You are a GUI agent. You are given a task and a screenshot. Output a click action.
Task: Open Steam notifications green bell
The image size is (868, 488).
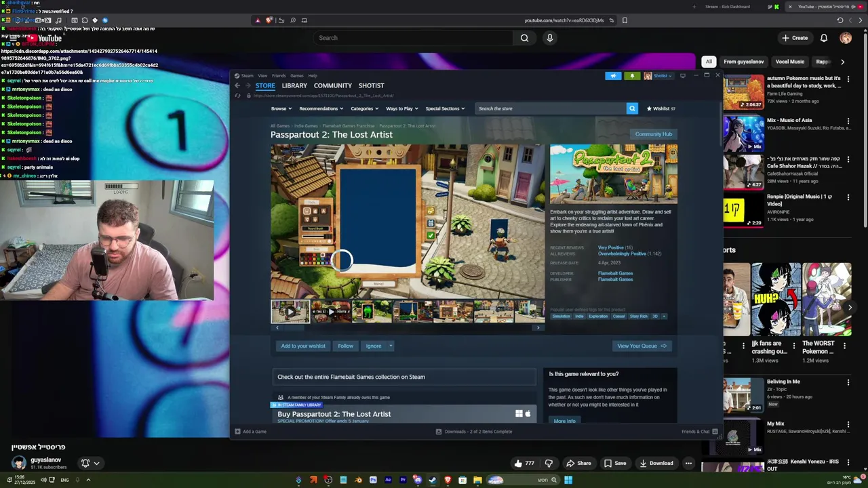(632, 76)
